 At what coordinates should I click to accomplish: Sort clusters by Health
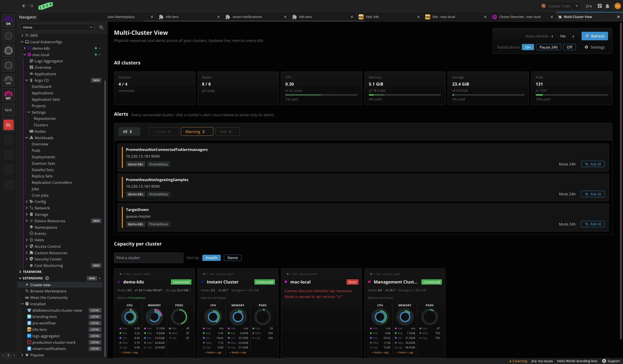pyautogui.click(x=211, y=258)
